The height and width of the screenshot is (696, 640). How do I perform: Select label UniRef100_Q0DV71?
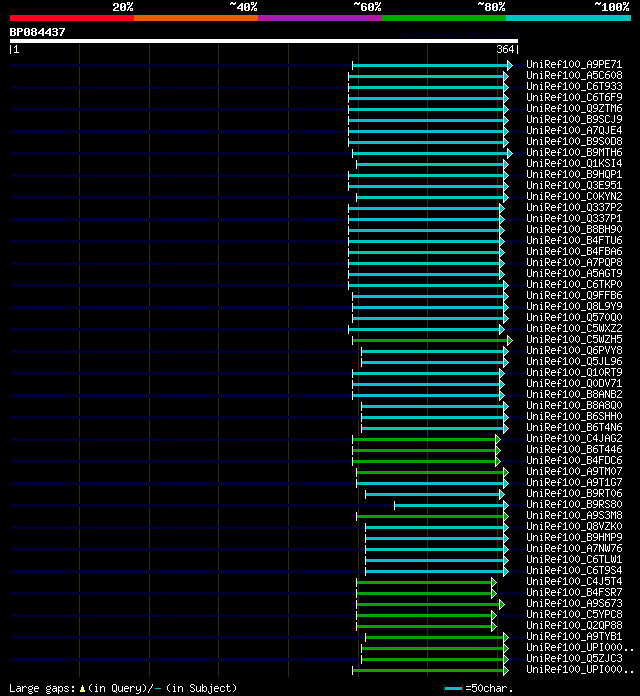[574, 383]
